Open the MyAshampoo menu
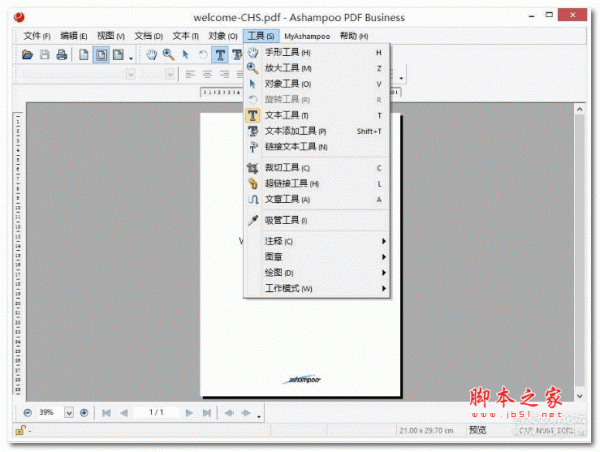The width and height of the screenshot is (600, 452). [x=307, y=36]
